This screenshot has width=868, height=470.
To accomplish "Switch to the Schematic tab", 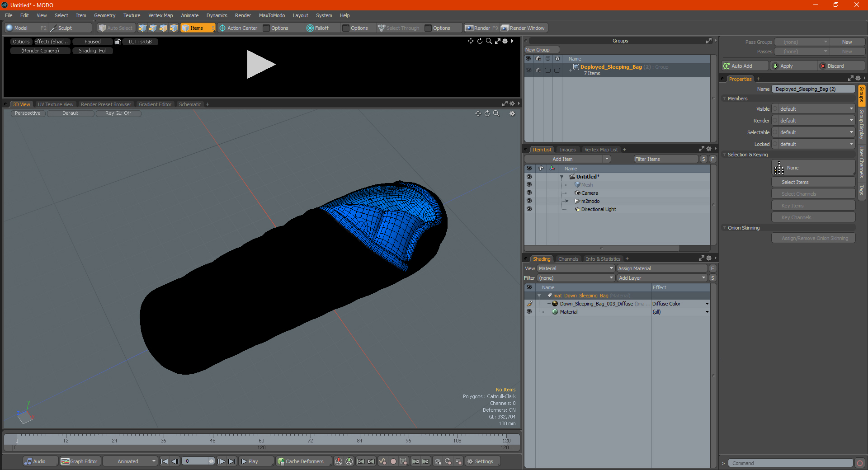I will pyautogui.click(x=190, y=104).
